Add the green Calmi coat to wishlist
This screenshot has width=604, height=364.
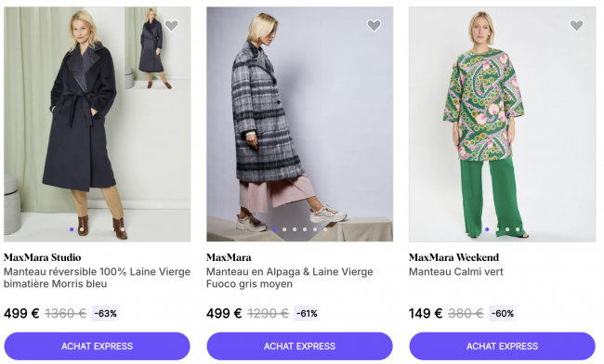(577, 25)
